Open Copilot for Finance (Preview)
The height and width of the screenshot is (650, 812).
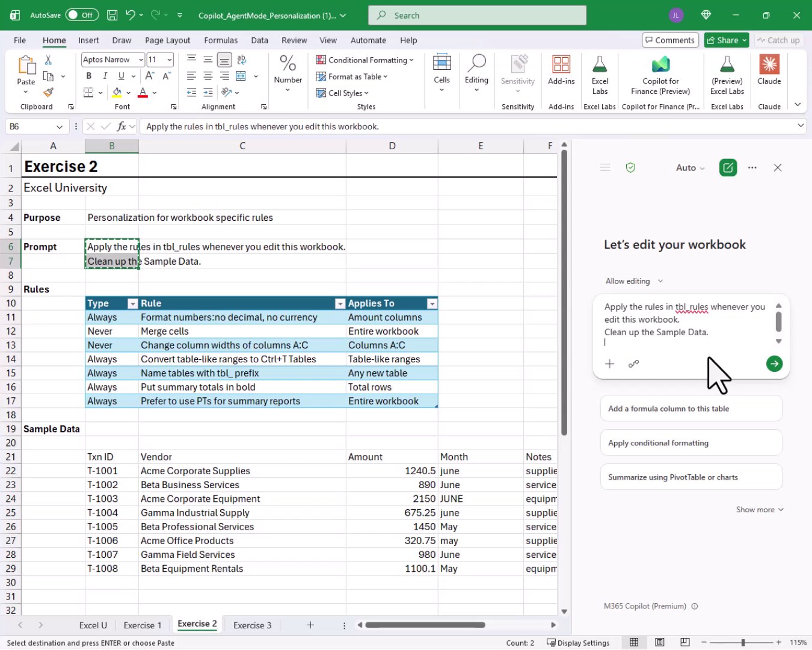click(x=660, y=75)
